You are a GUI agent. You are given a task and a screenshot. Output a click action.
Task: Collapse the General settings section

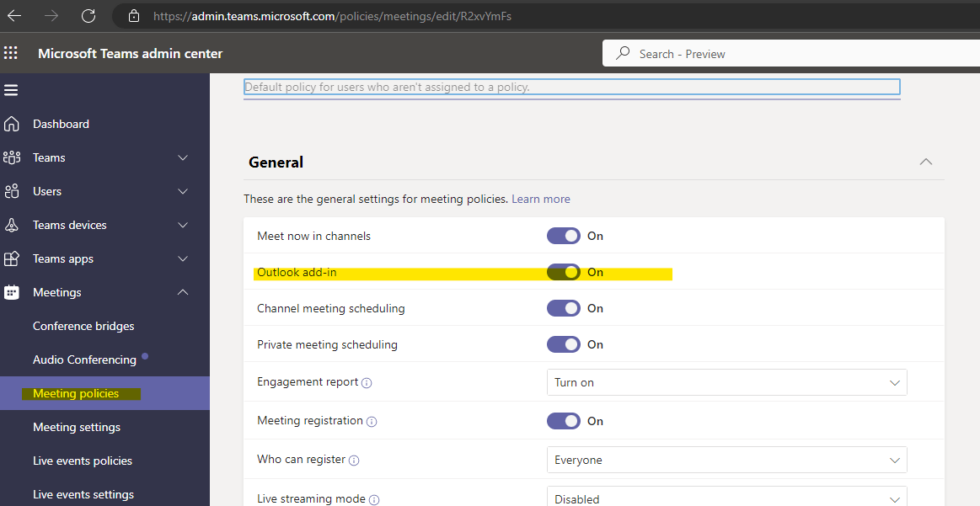click(925, 162)
